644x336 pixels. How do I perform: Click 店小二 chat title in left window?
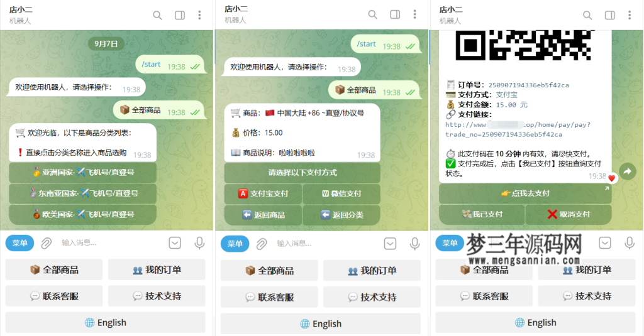(21, 9)
